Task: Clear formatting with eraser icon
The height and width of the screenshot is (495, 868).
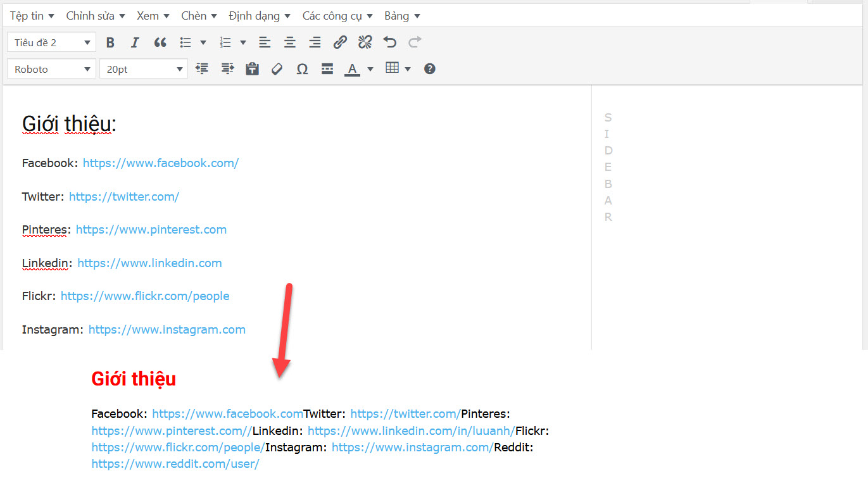Action: click(277, 69)
